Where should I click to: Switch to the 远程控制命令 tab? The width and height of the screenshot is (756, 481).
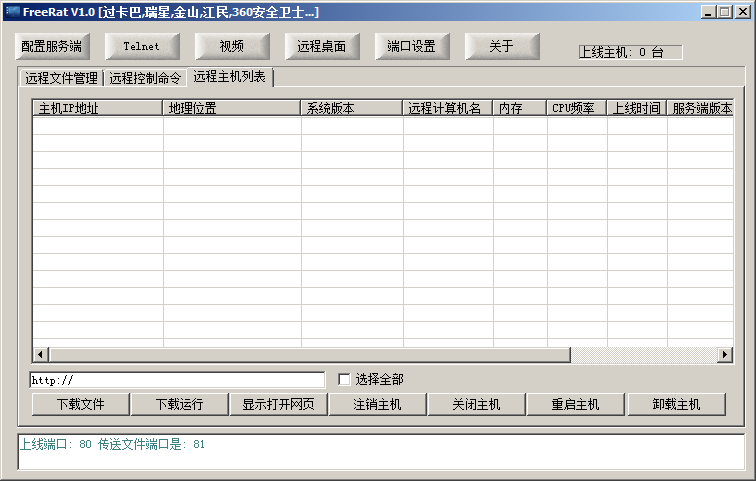[x=145, y=78]
